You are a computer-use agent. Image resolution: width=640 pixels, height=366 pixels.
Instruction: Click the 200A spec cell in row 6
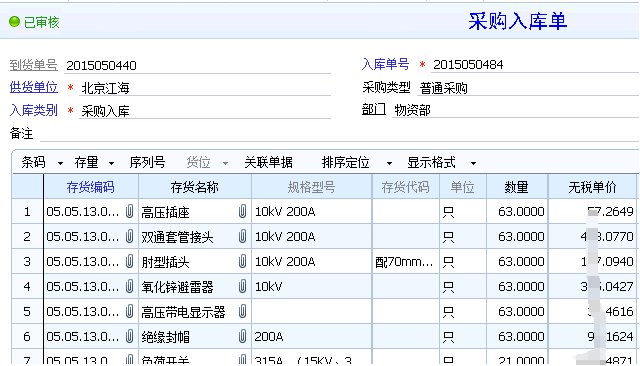pos(311,336)
